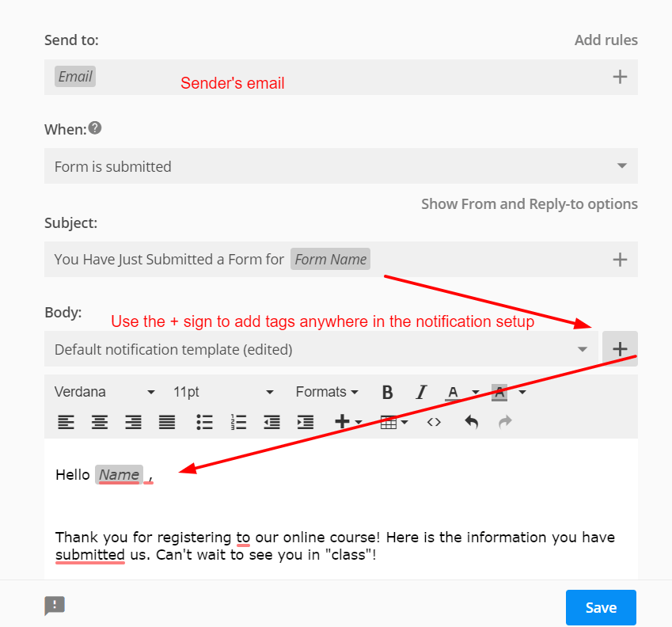Click Add rules
This screenshot has width=672, height=627.
point(606,40)
